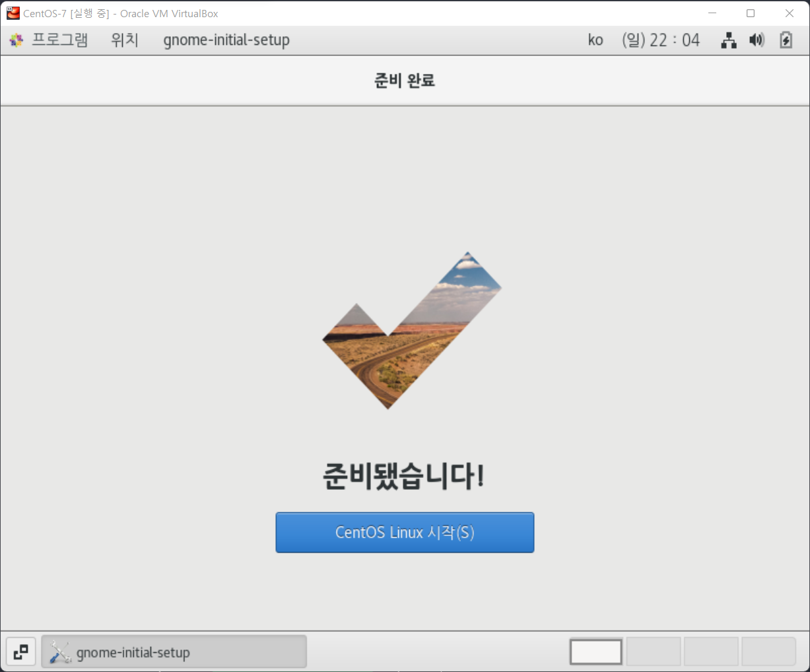810x672 pixels.
Task: Switch the ko input language indicator
Action: tap(595, 40)
